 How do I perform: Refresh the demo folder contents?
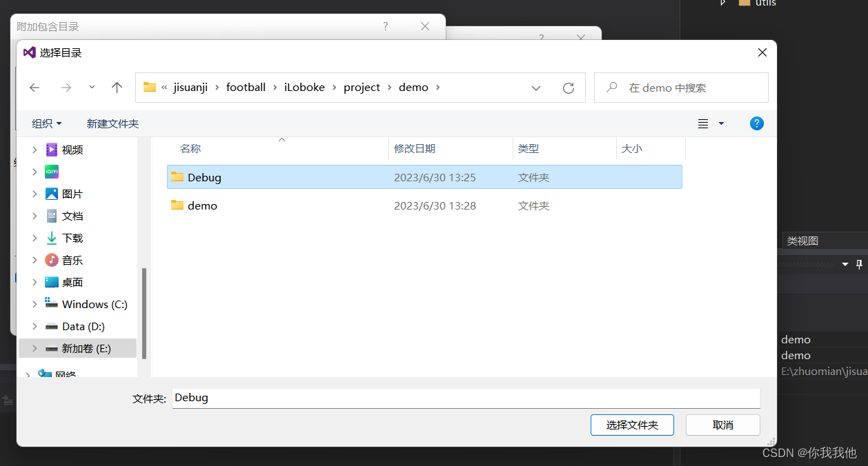click(x=568, y=88)
